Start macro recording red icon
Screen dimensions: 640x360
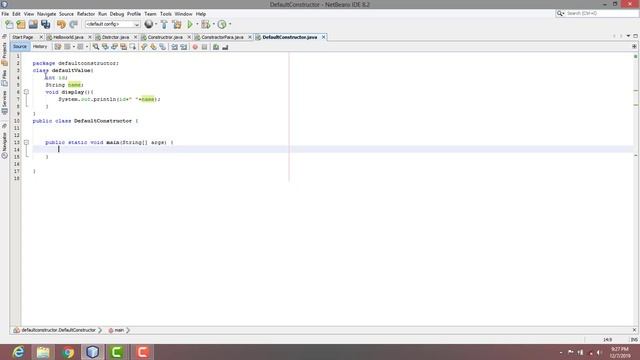195,47
